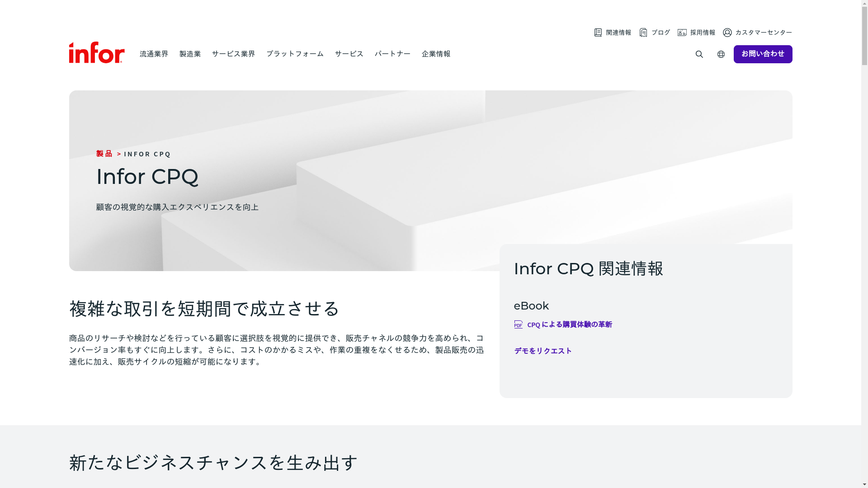Click the PDF icon beside the eBook link
This screenshot has width=868, height=488.
[x=518, y=324]
